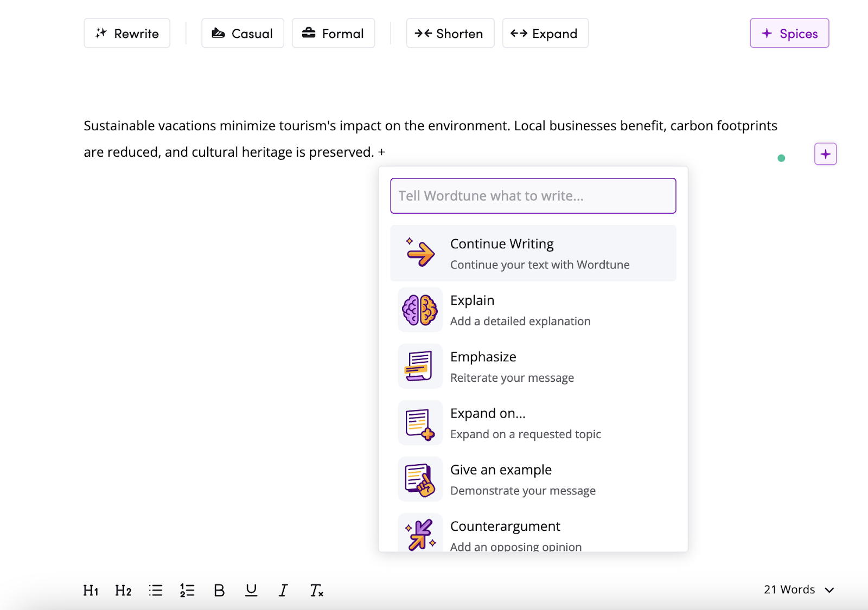Image resolution: width=868 pixels, height=610 pixels.
Task: Pick Give an example option
Action: [x=533, y=479]
